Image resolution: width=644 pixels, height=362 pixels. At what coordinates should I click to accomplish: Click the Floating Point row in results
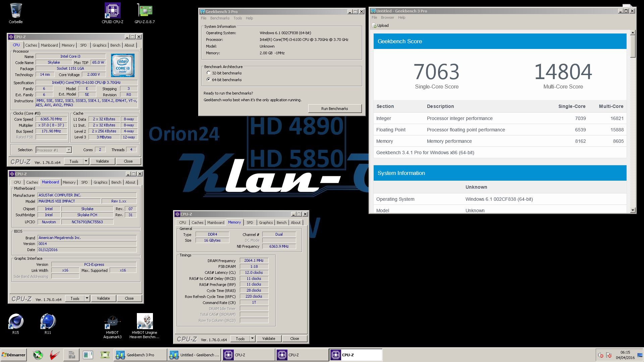click(500, 130)
